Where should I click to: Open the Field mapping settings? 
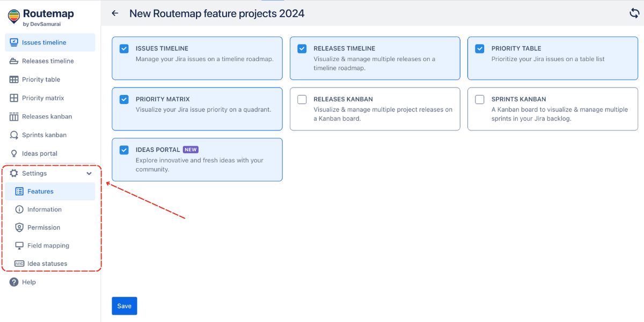click(x=48, y=245)
